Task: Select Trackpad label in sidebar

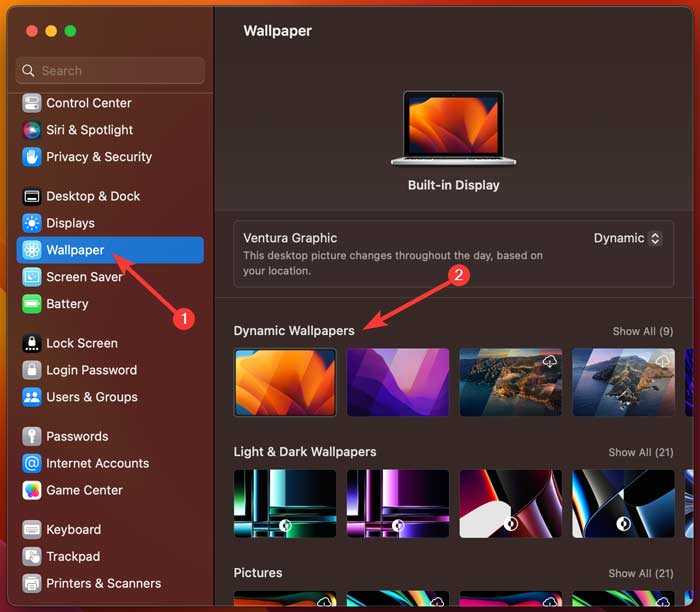Action: pyautogui.click(x=73, y=556)
